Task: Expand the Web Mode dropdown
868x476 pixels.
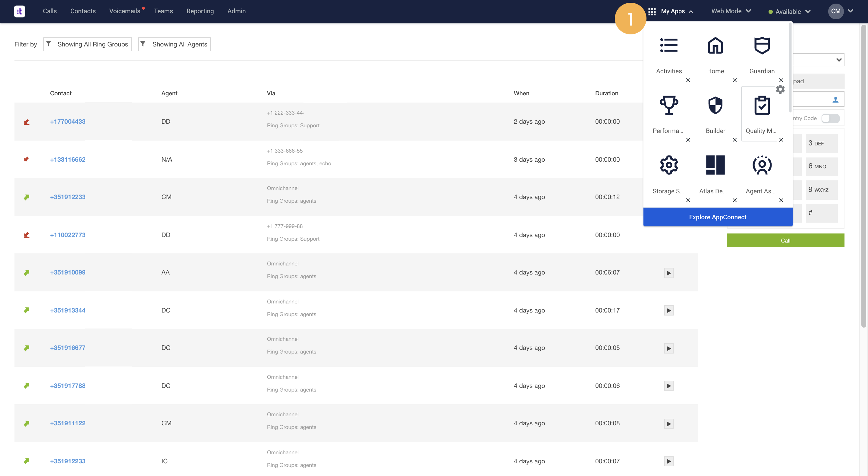Action: (x=748, y=11)
